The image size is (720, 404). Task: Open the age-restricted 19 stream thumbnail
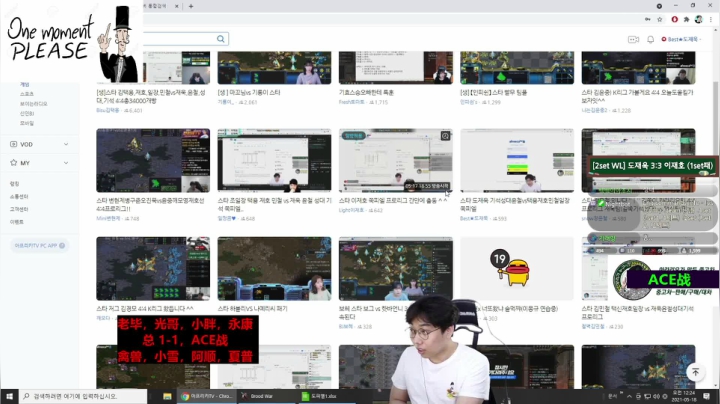517,269
